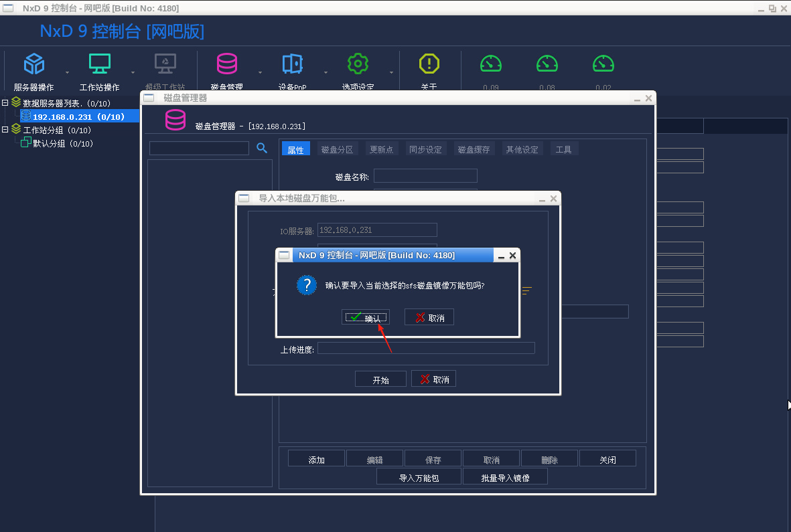Select the 工作站操作 icon
The width and height of the screenshot is (791, 532).
click(x=99, y=64)
